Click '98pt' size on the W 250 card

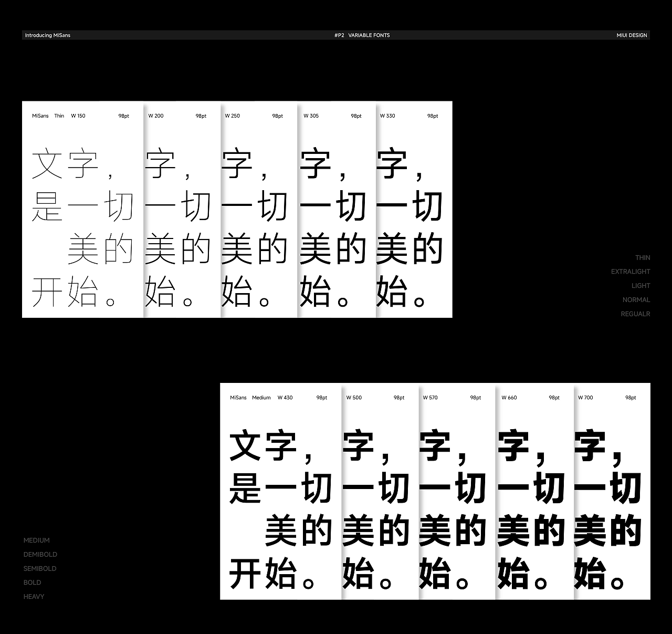coord(278,116)
